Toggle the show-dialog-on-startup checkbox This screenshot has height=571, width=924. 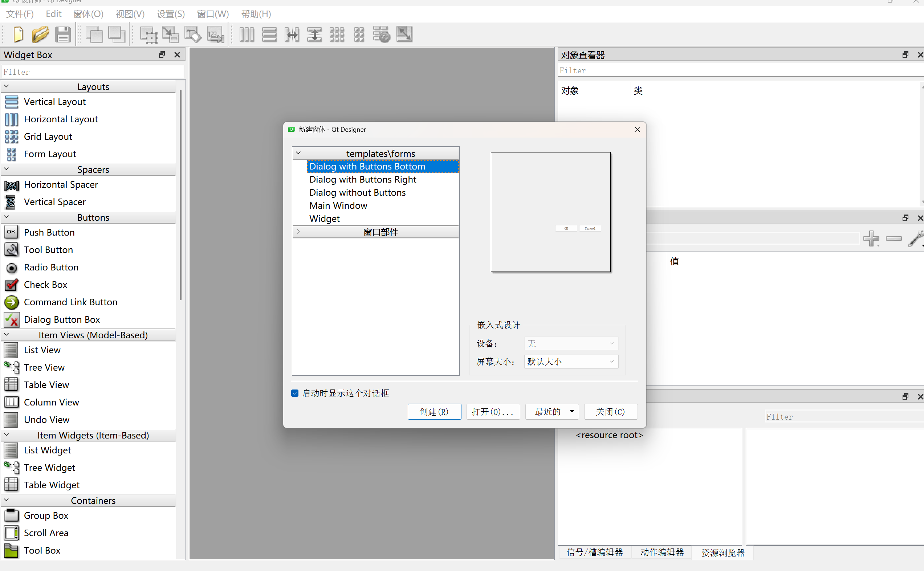point(295,393)
